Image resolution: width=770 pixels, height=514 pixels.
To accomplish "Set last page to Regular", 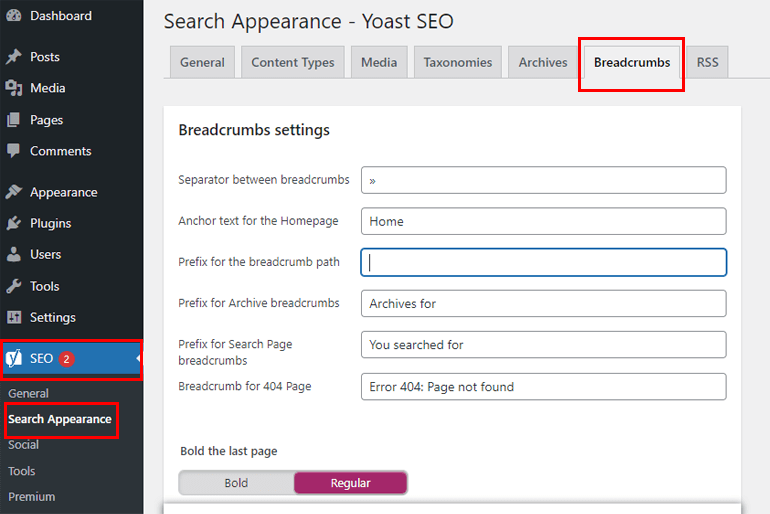I will [350, 483].
